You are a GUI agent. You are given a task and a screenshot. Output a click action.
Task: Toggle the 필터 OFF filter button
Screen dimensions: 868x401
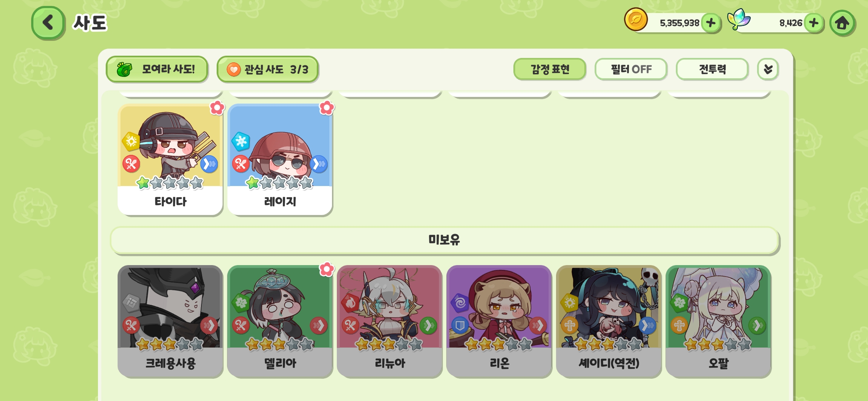pos(631,69)
